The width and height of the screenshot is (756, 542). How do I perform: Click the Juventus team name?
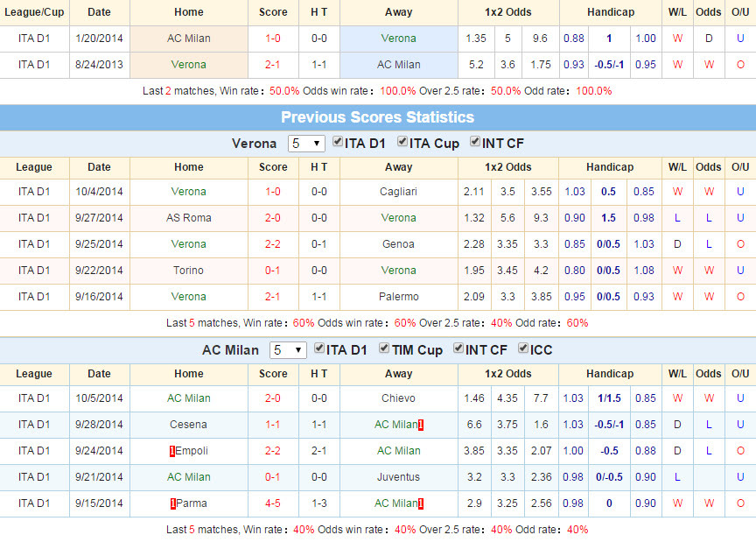coord(398,477)
